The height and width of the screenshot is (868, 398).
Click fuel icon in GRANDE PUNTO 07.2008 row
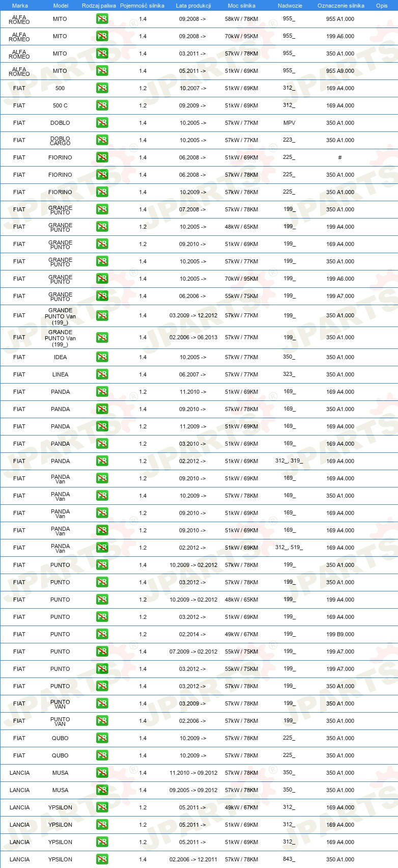pyautogui.click(x=102, y=209)
